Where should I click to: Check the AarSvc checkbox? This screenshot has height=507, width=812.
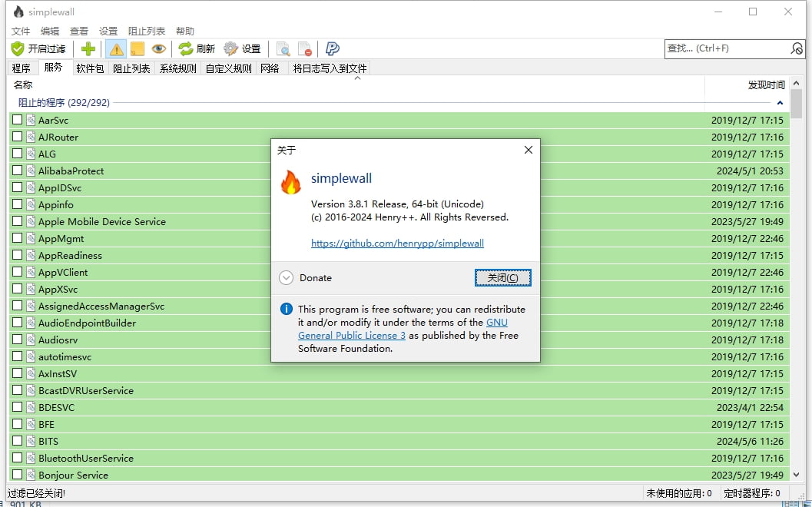[x=17, y=120]
